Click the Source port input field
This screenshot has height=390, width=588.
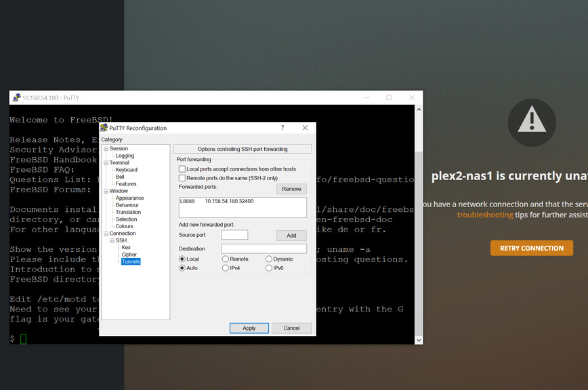click(234, 235)
